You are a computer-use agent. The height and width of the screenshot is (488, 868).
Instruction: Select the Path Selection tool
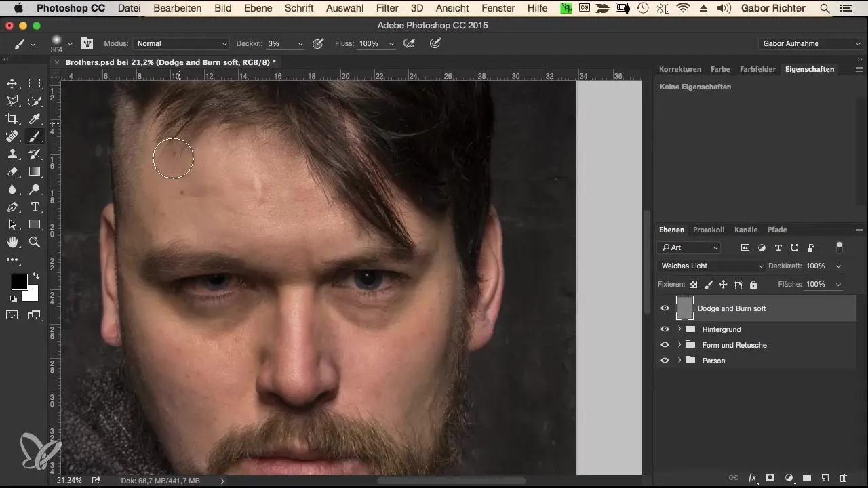coord(12,224)
